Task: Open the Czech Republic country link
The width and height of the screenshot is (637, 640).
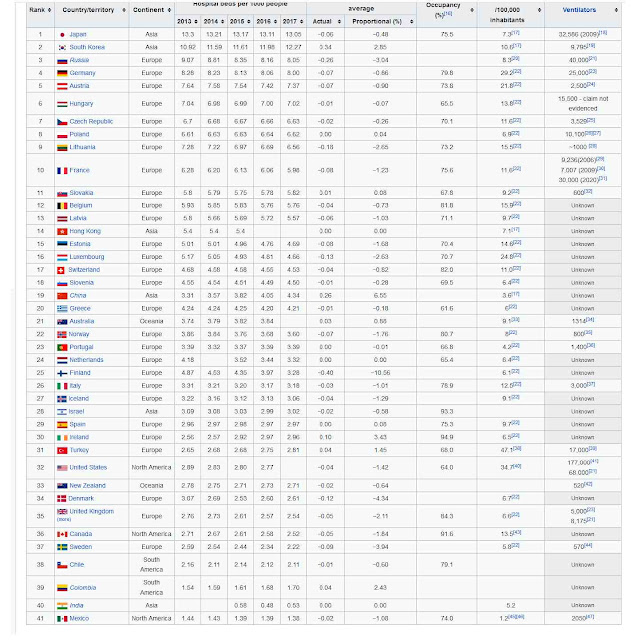Action: pos(91,122)
